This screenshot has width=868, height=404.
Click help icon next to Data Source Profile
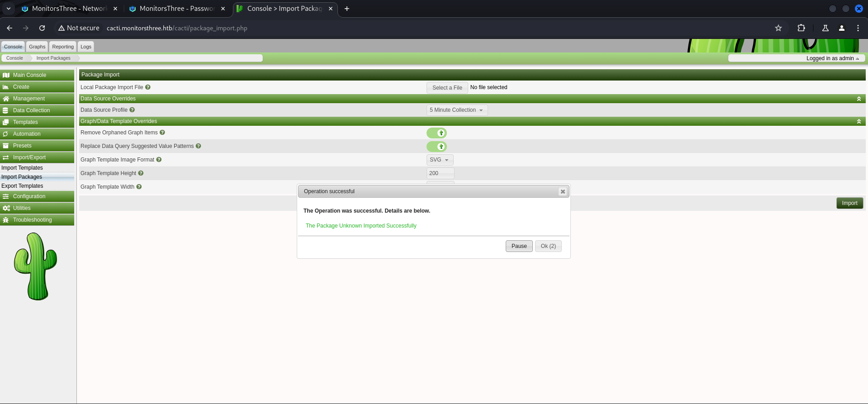click(x=132, y=110)
